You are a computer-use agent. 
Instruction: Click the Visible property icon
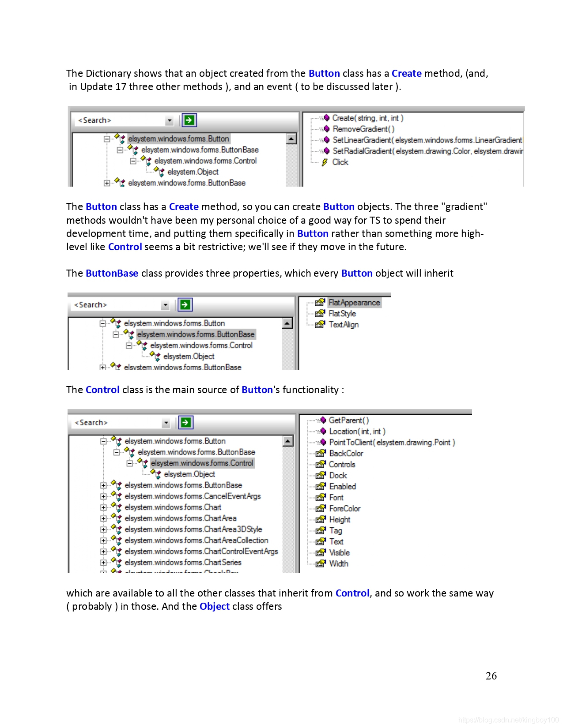321,552
